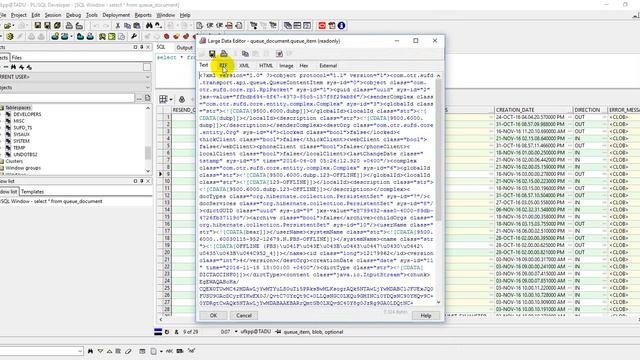Switch to the Image tab

click(x=286, y=65)
